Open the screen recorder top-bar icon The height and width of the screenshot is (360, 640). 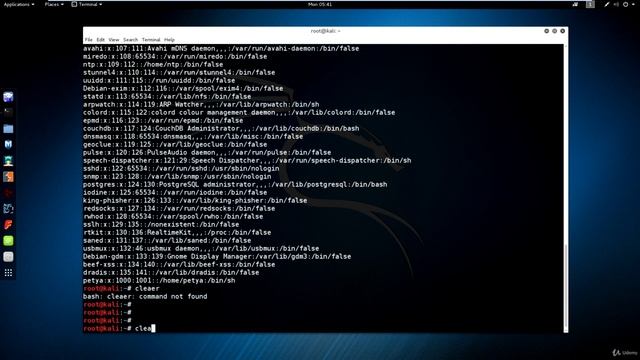(x=575, y=4)
